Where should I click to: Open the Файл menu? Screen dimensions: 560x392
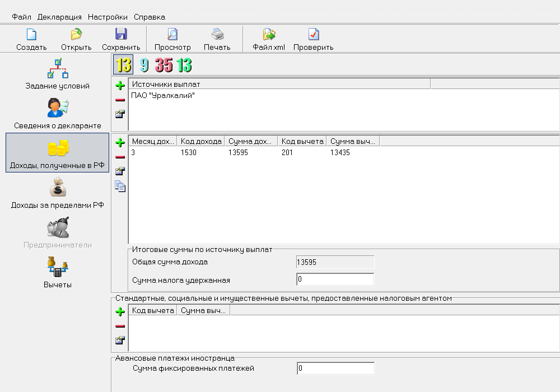(21, 17)
